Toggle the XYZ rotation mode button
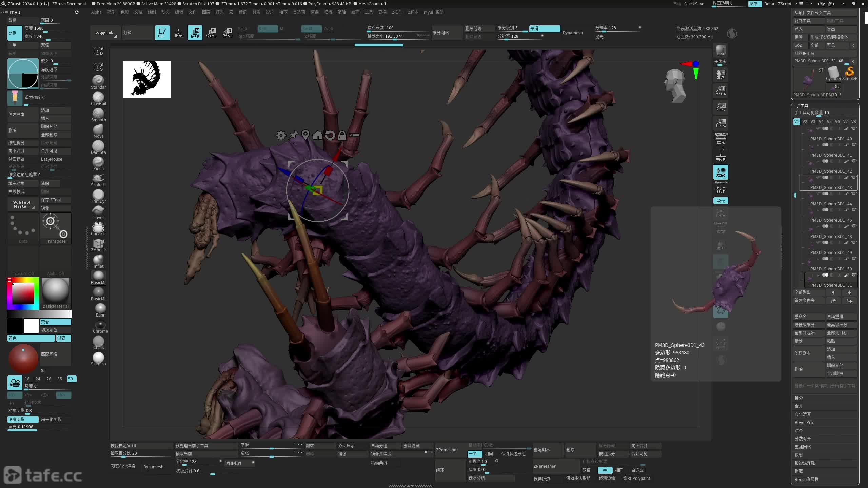868x488 pixels. (x=721, y=201)
